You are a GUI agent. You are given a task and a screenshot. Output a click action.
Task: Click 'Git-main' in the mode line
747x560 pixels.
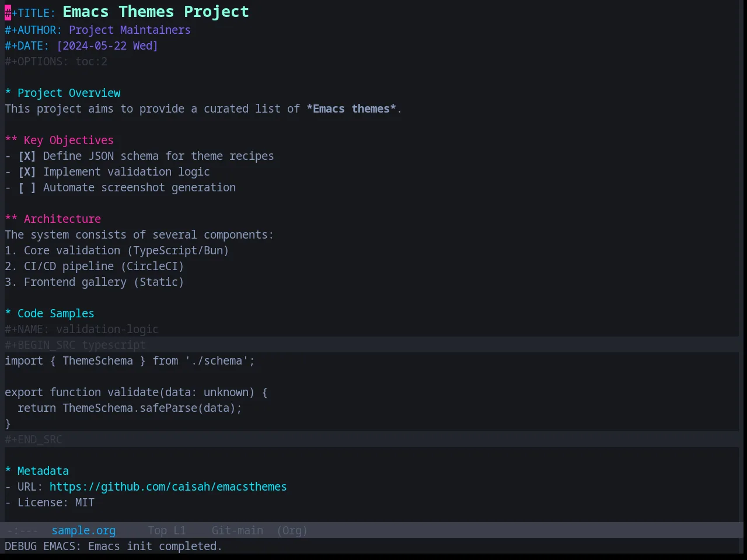pos(237,530)
